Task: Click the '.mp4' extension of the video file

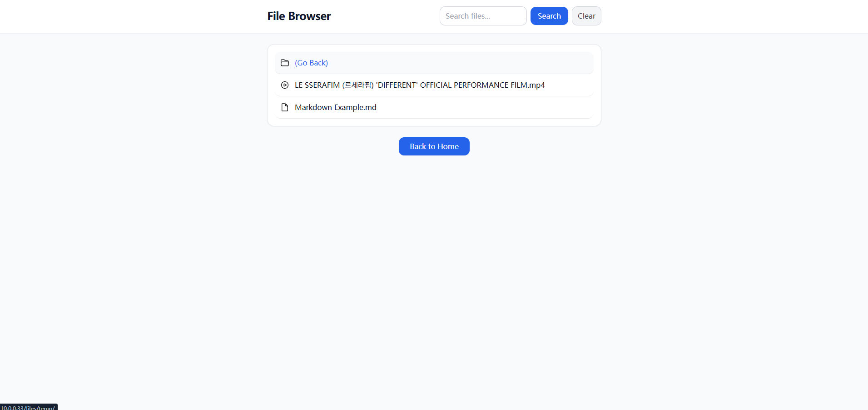Action: tap(536, 85)
